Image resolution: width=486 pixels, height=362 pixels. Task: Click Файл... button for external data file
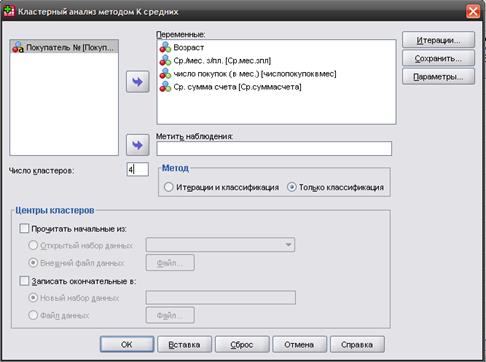pos(170,263)
